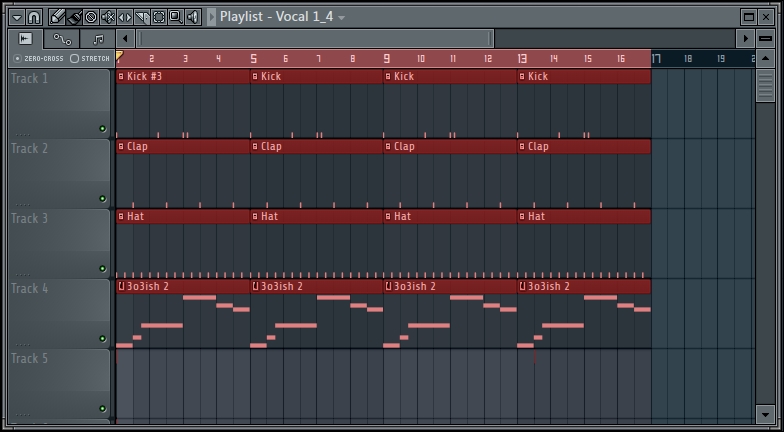Select the Track 2 header label
Viewport: 784px width, 432px height.
(x=30, y=148)
